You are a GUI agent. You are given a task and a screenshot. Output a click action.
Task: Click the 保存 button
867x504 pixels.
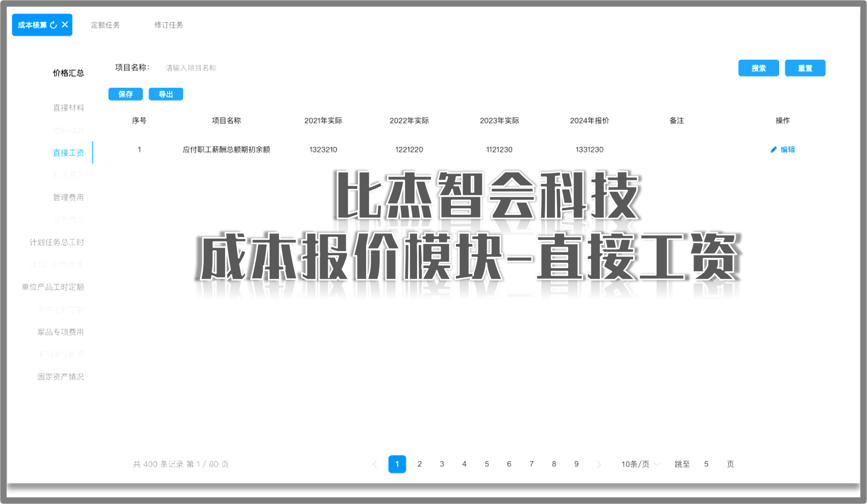(126, 94)
